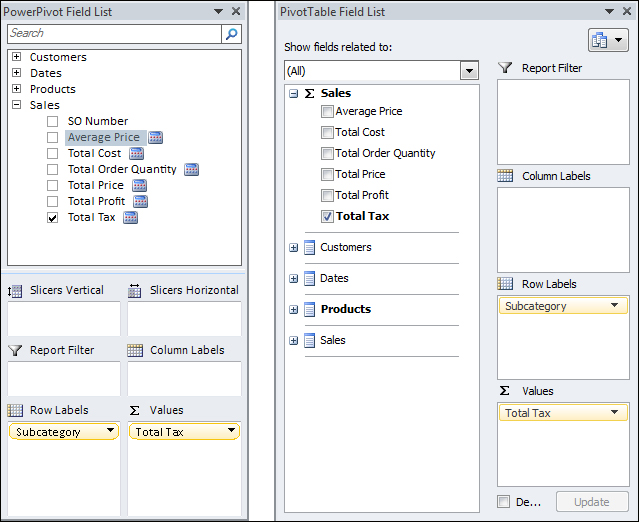This screenshot has width=639, height=522.
Task: Expand Dates in PivotTable Field List
Action: pos(293,279)
